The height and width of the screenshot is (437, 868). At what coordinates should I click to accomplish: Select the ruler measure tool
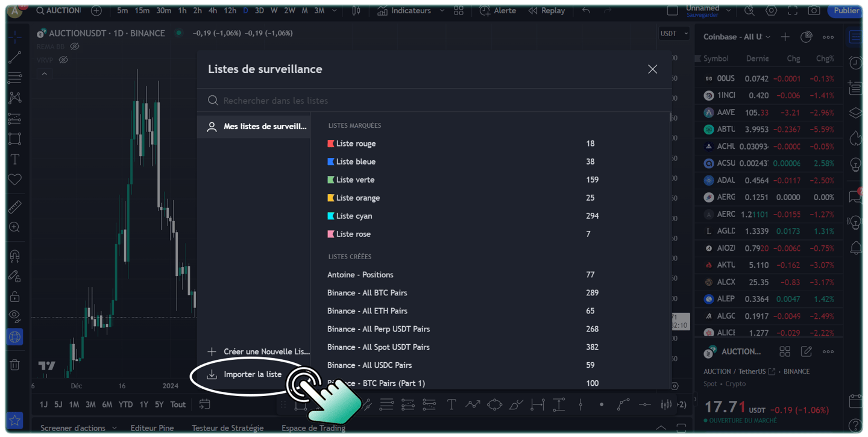point(15,207)
